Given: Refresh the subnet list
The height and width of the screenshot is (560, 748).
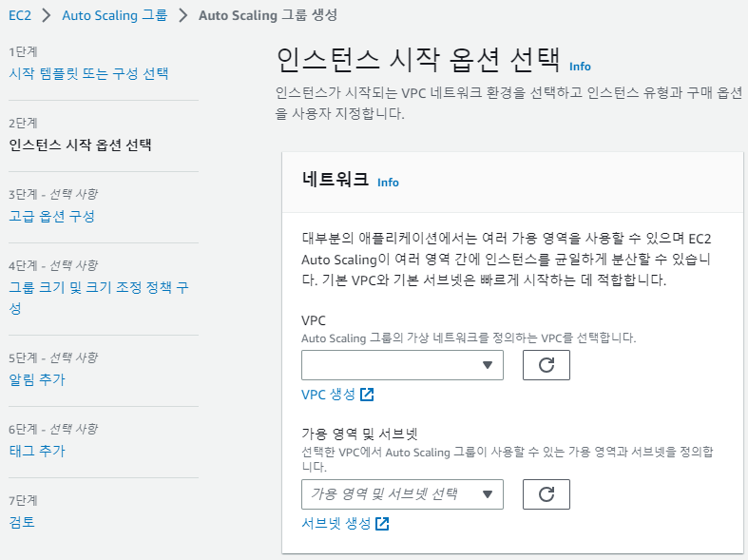Looking at the screenshot, I should click(x=547, y=494).
